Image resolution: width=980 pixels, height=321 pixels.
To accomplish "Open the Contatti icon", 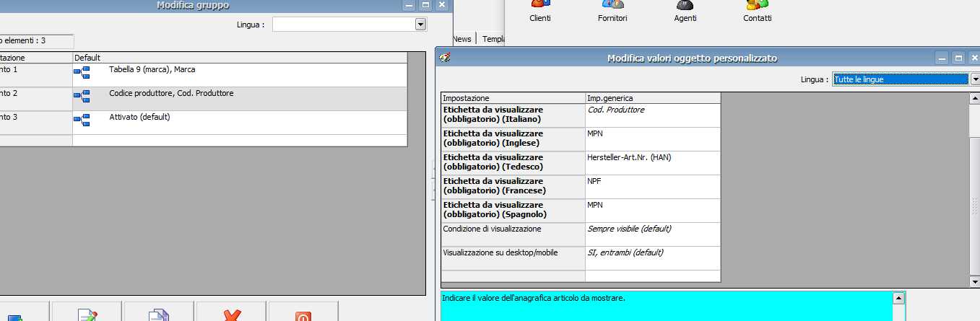I will (757, 11).
